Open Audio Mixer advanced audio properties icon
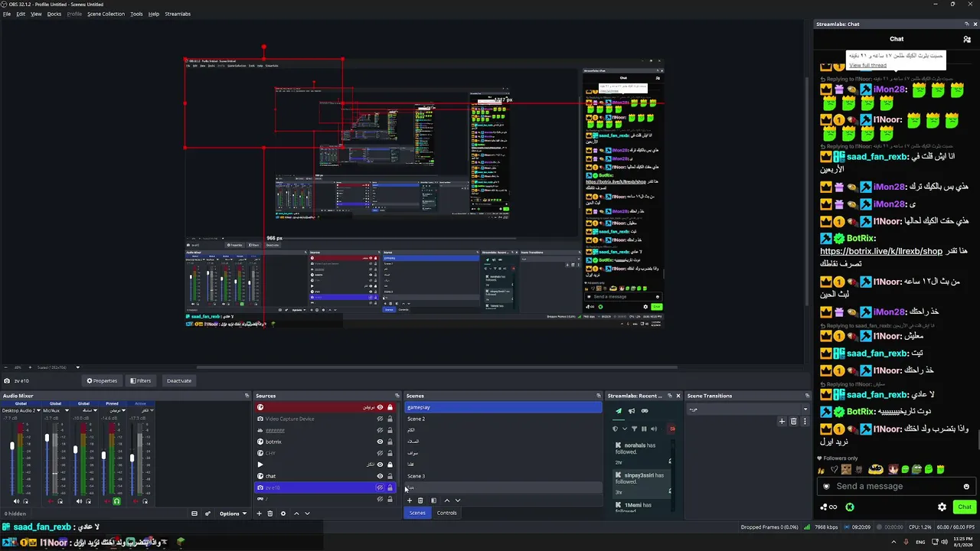 [207, 514]
